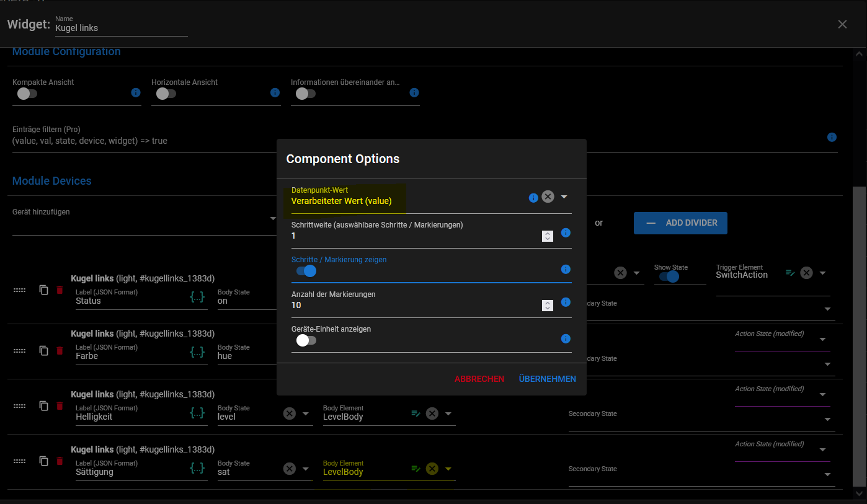Viewport: 867px width, 504px height.
Task: Show info for Datenpunkt-Wert option
Action: (x=533, y=198)
